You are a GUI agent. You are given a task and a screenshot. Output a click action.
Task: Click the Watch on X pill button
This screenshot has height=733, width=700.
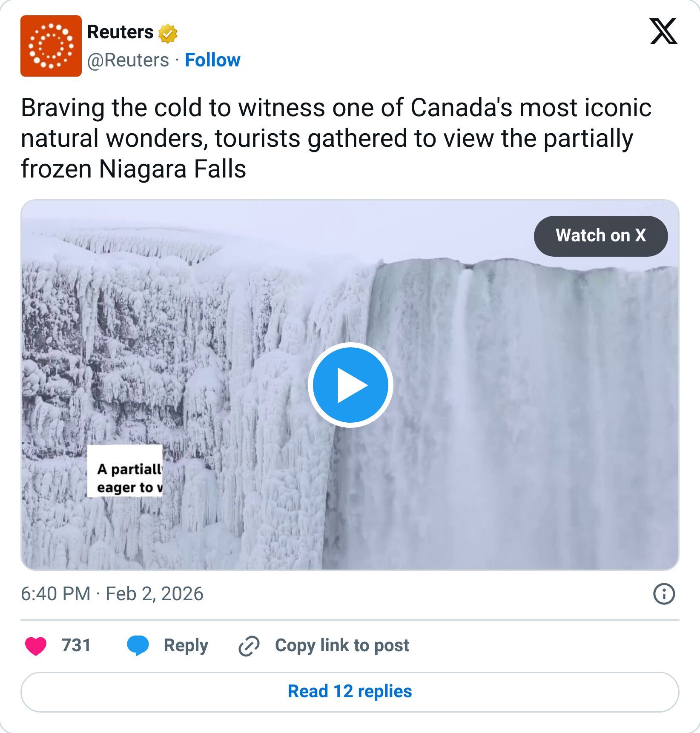click(601, 235)
